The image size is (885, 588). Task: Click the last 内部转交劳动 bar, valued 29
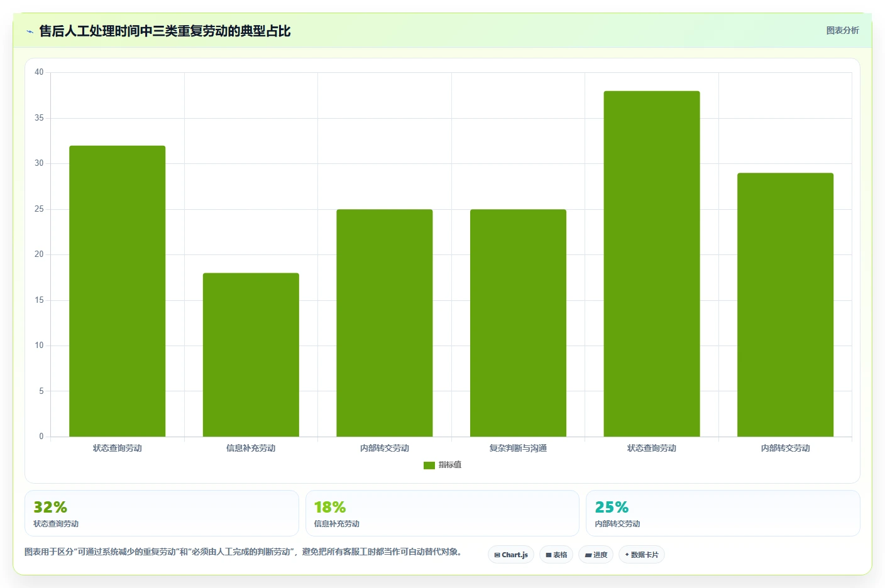pyautogui.click(x=785, y=305)
